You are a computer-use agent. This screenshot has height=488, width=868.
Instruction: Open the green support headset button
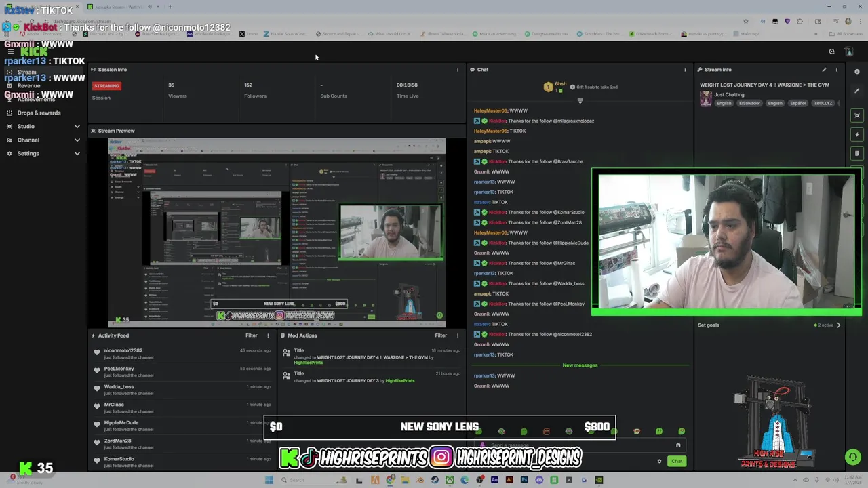click(x=853, y=457)
